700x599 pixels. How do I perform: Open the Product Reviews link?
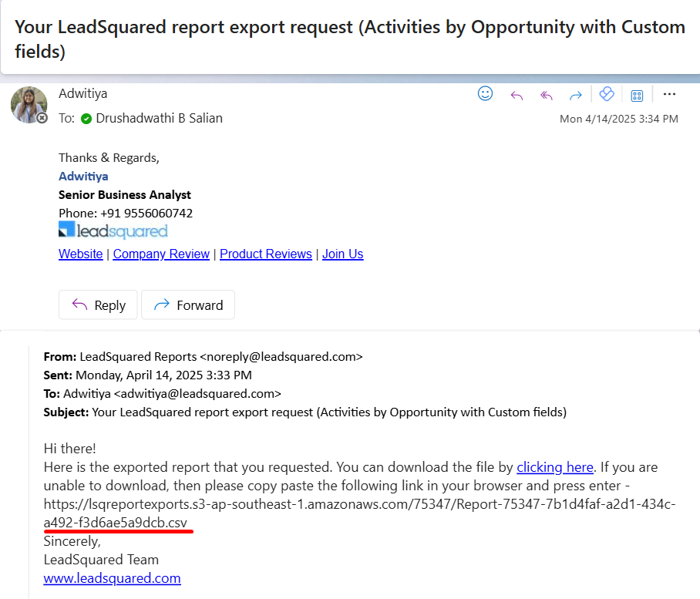(x=266, y=254)
